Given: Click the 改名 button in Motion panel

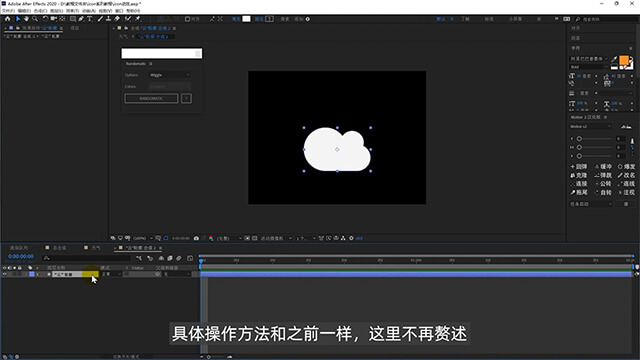Looking at the screenshot, I should tap(627, 175).
